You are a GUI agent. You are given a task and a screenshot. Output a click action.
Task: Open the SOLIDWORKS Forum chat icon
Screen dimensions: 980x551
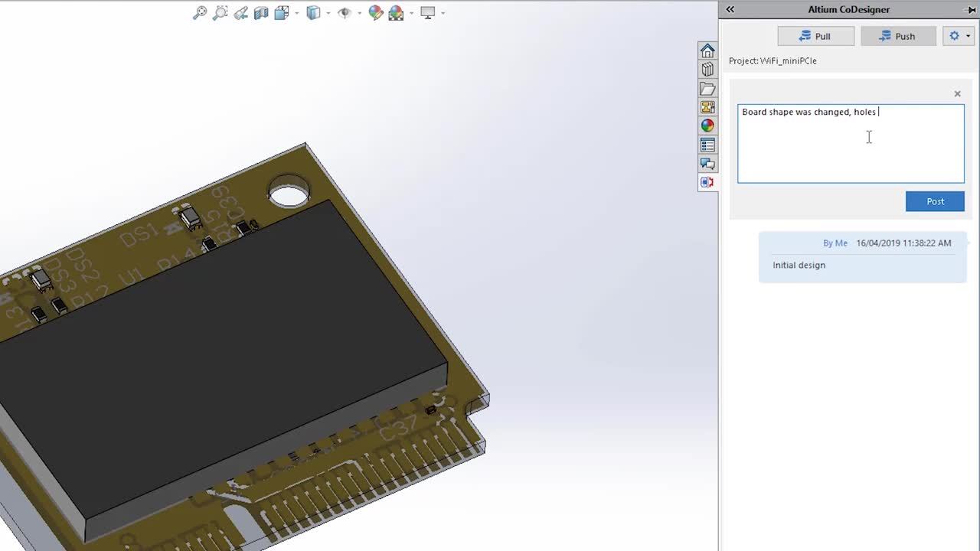click(x=707, y=164)
